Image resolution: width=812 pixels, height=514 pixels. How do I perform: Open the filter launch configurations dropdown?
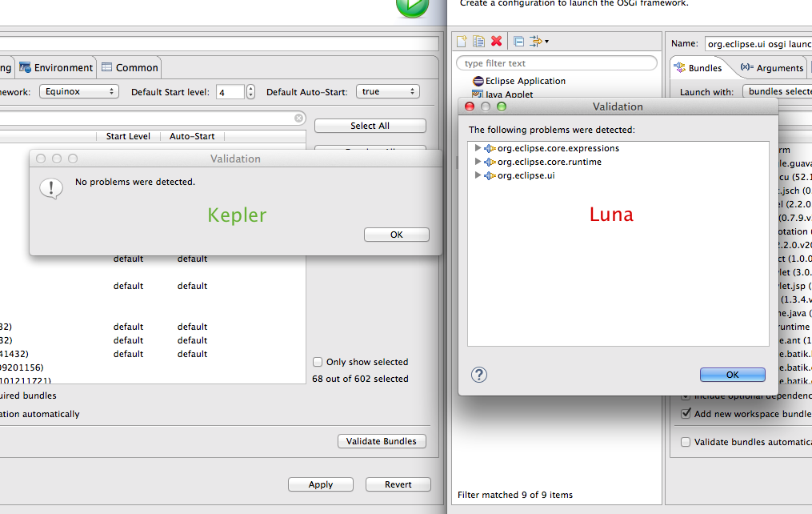pyautogui.click(x=538, y=42)
